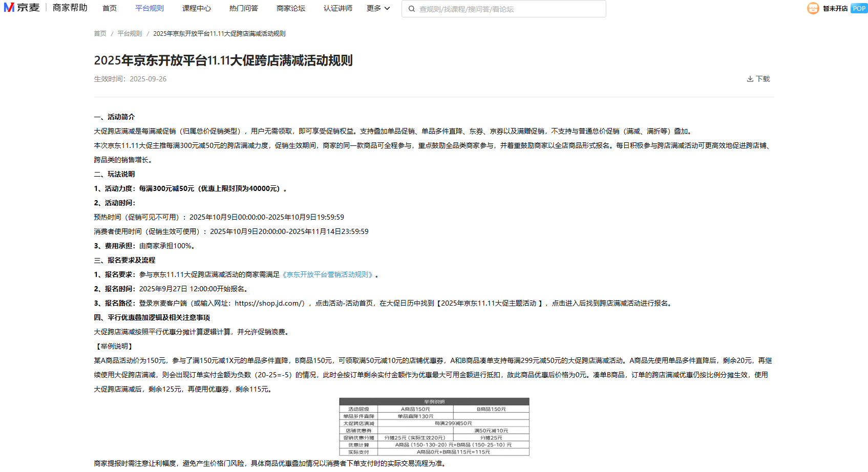Visit 商家论坛
Screen dimensions: 868x472
[291, 8]
